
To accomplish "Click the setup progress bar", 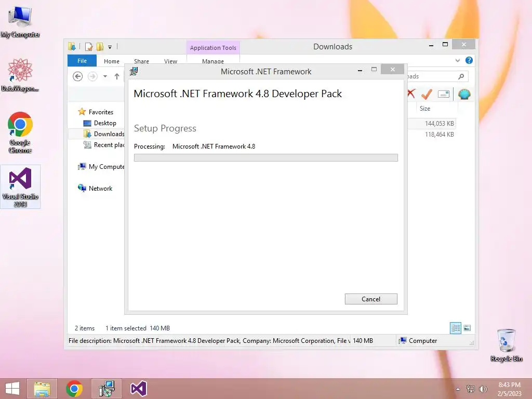I will (265, 158).
